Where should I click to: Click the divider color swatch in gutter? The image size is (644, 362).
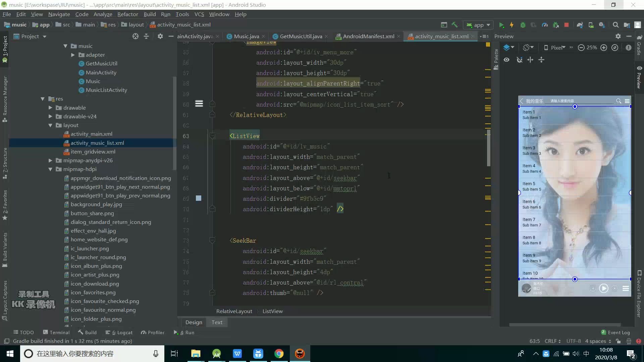[199, 198]
